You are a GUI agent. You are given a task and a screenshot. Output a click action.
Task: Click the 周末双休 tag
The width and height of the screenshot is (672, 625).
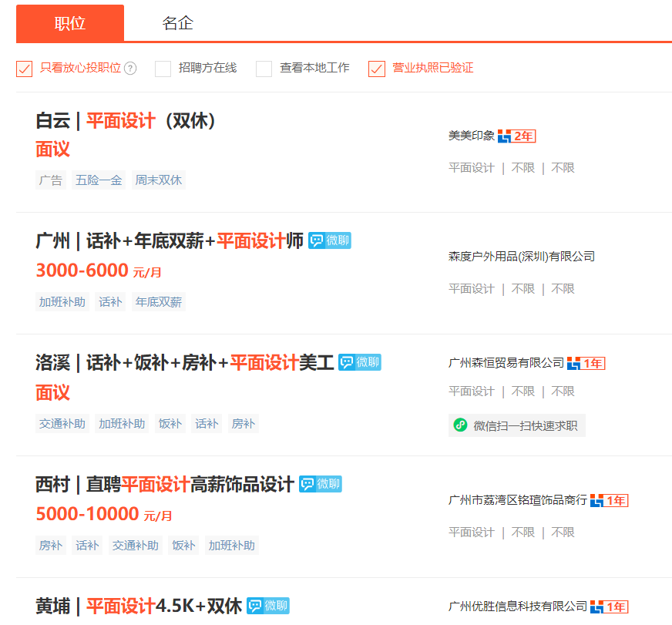(159, 180)
